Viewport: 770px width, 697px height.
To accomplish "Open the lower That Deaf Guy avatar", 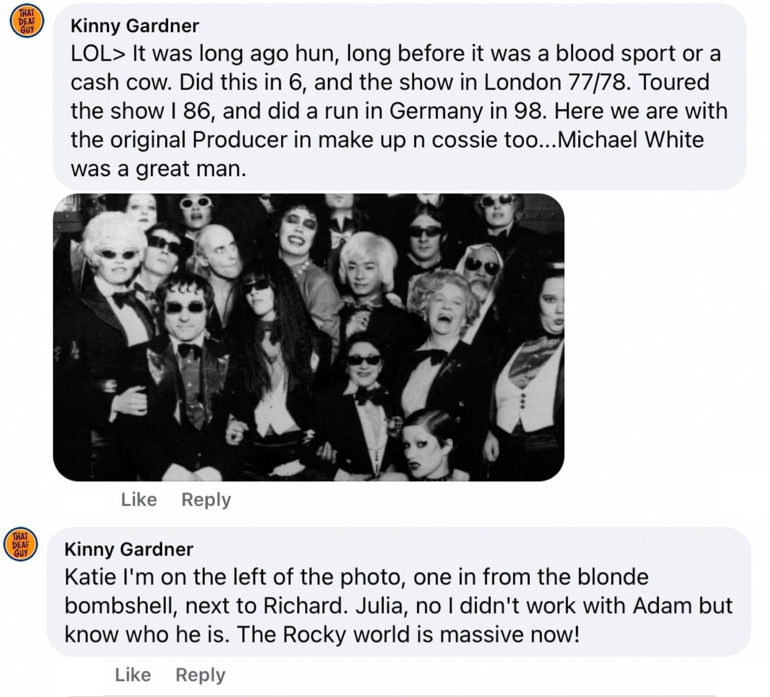I will 21,545.
